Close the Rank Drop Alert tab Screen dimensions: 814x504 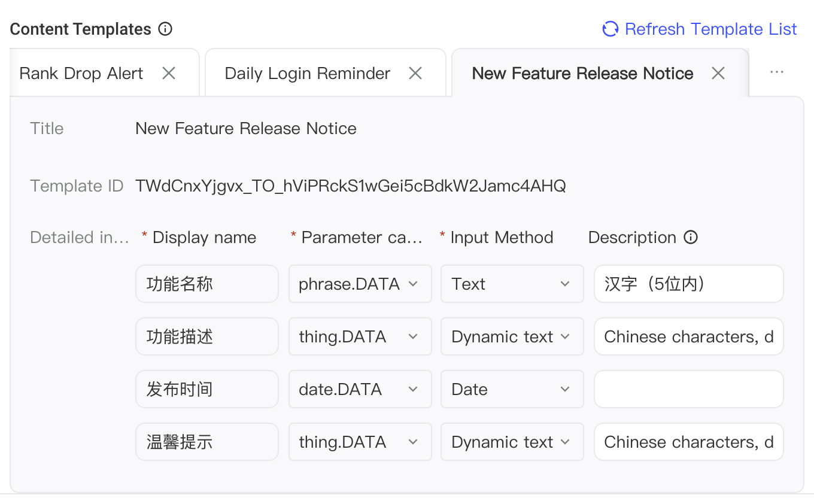(x=169, y=73)
